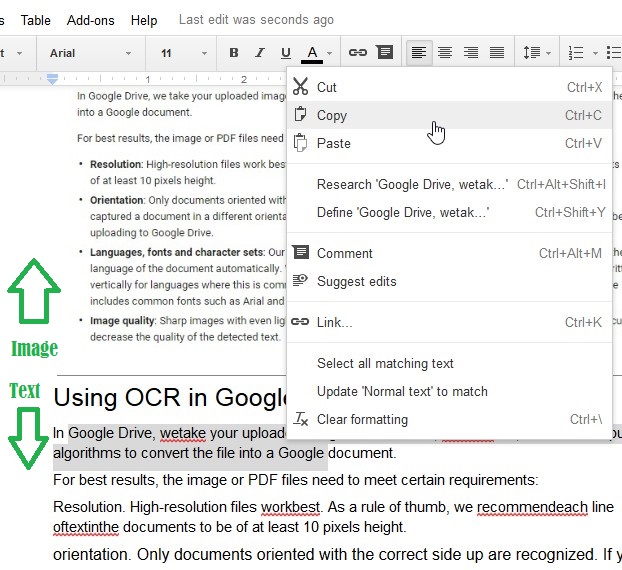
Task: Choose Clear formatting in context menu
Action: 449,419
